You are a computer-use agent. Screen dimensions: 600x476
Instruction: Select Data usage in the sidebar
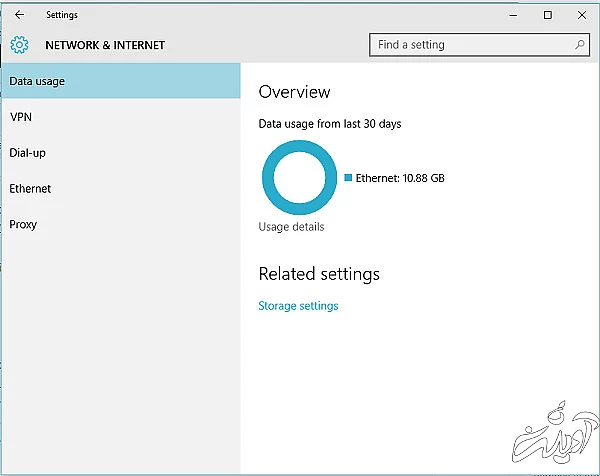point(120,81)
